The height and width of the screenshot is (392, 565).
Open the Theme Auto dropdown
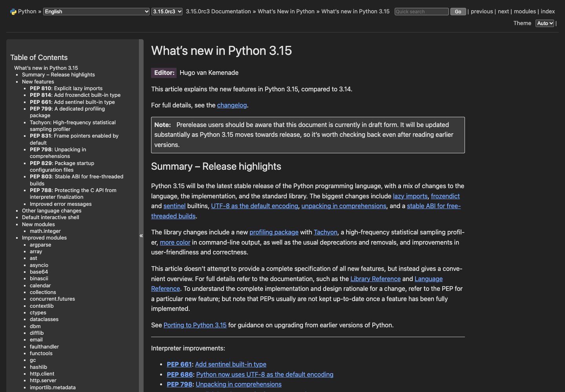point(545,24)
